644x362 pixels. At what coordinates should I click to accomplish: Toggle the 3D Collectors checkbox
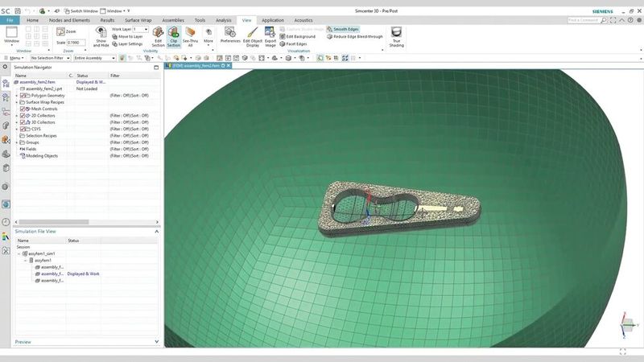coord(23,122)
